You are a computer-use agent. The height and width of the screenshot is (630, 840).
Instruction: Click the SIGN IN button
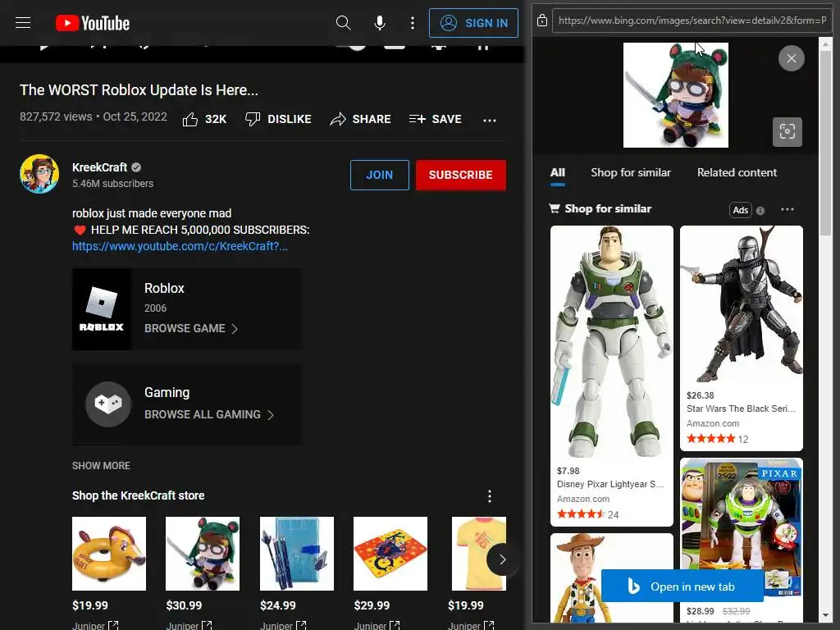click(x=473, y=23)
